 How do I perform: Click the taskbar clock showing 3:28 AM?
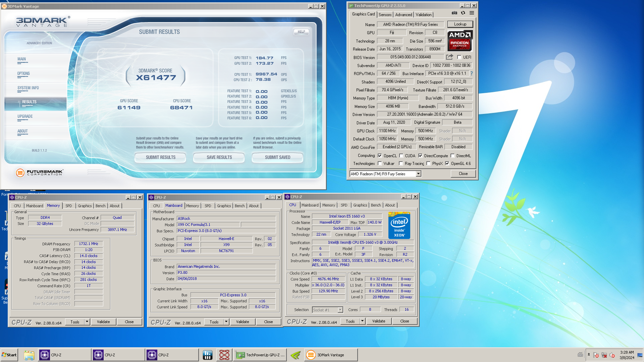click(x=627, y=355)
